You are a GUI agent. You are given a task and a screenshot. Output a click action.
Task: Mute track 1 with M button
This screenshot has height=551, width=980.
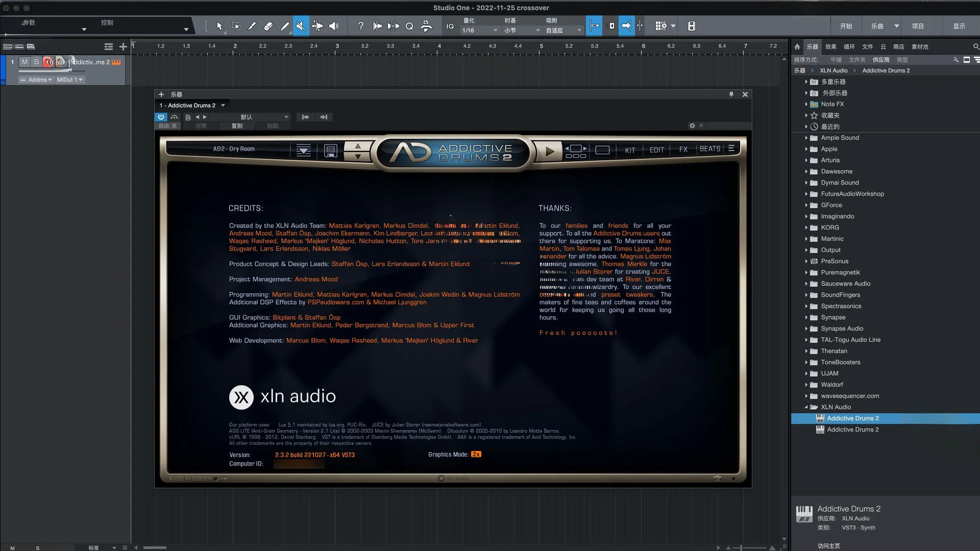24,62
